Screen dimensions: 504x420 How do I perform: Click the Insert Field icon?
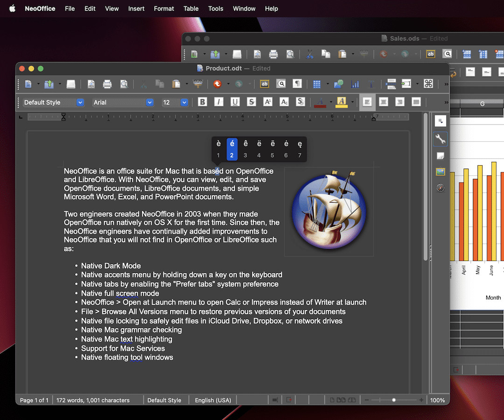click(406, 84)
